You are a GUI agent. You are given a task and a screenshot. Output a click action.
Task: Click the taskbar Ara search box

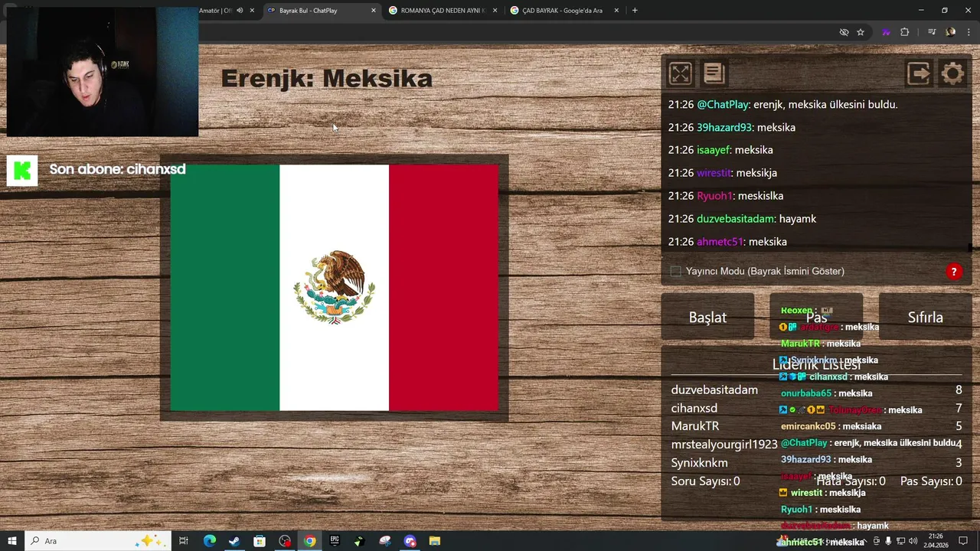click(100, 541)
